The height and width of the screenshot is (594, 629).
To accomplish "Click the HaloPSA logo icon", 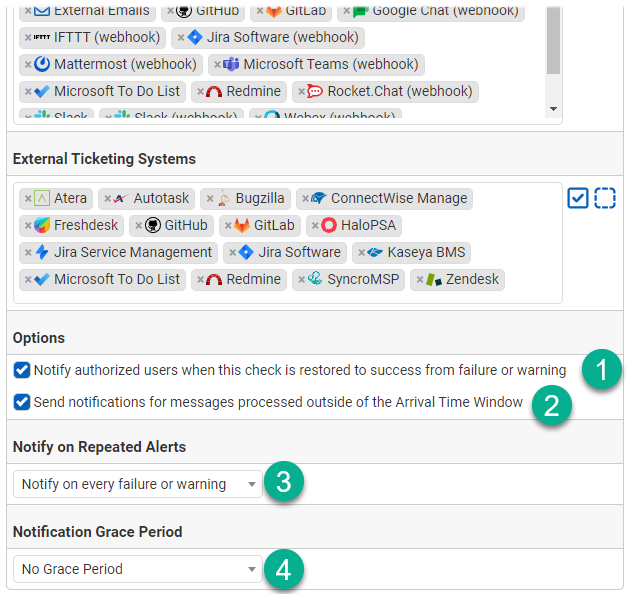I will tap(329, 225).
